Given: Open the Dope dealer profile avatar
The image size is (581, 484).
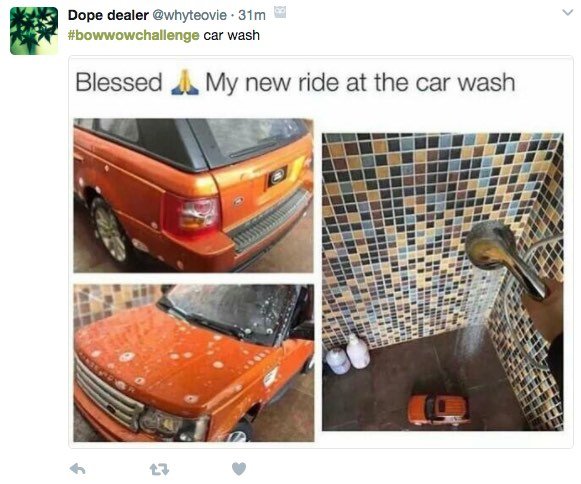Looking at the screenshot, I should tap(34, 31).
